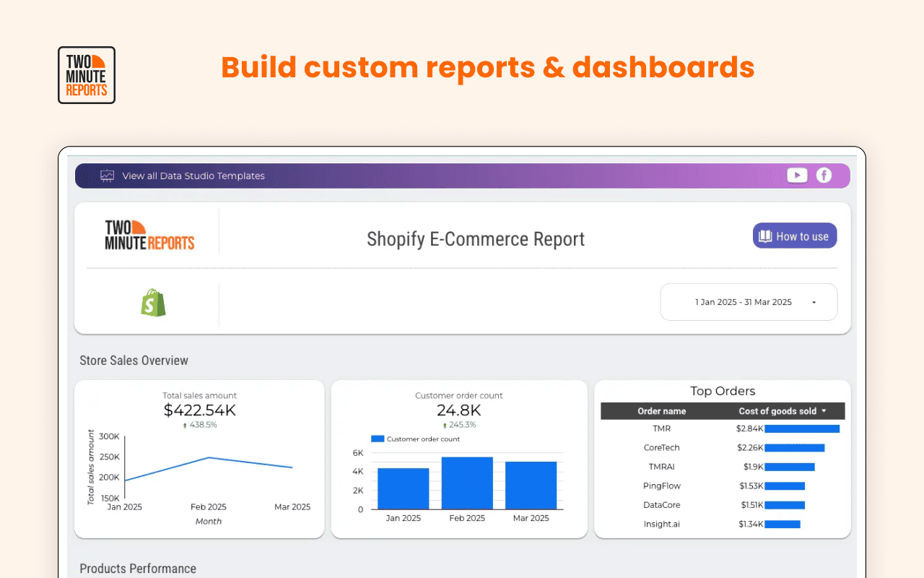Image resolution: width=924 pixels, height=578 pixels.
Task: Open the date range selector 1 Jan 2025 - 31 Mar 2025
Action: [749, 302]
